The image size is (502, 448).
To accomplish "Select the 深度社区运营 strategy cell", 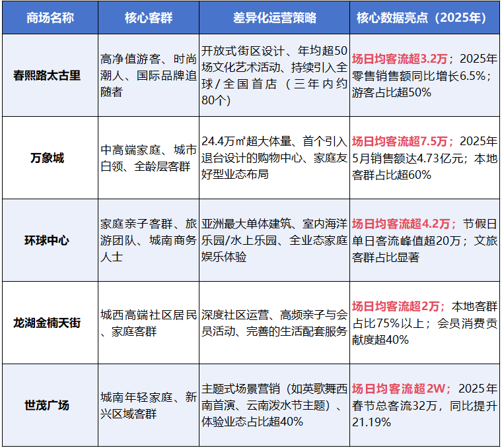I will (x=274, y=323).
